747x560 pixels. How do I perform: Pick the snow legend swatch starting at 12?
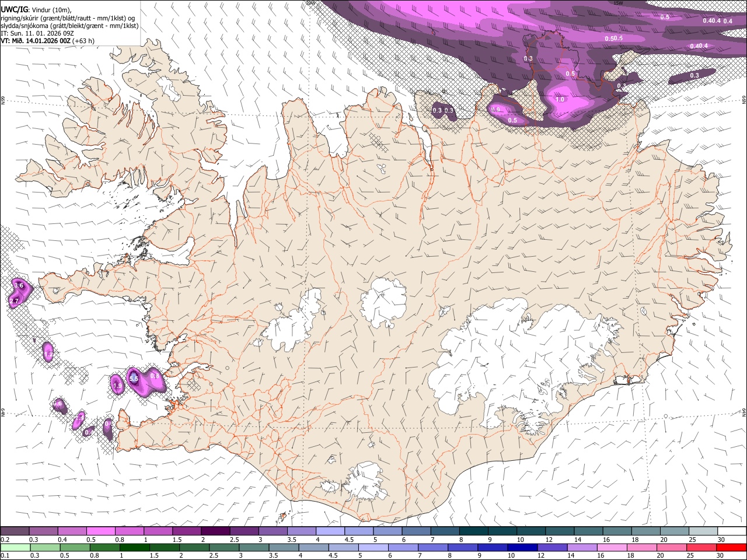560,531
